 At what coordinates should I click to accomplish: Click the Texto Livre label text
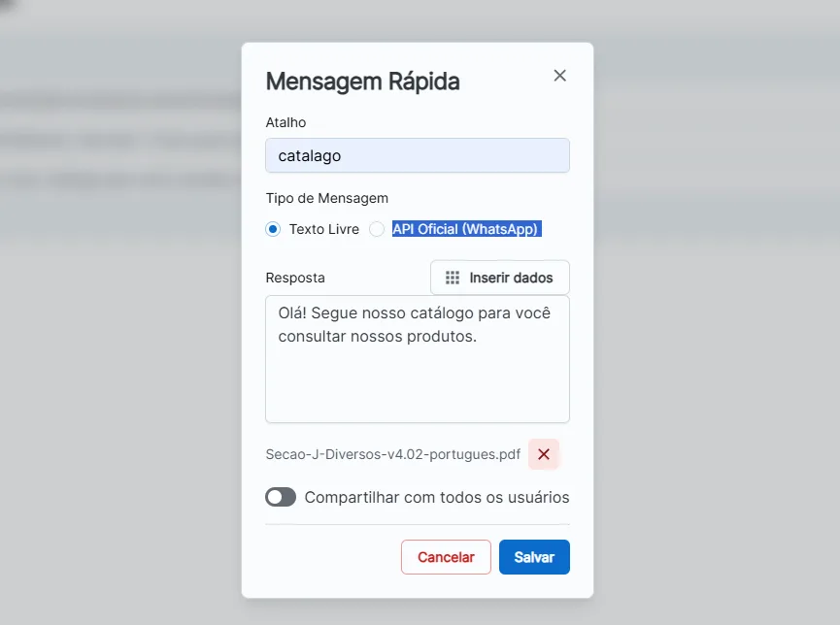[324, 229]
